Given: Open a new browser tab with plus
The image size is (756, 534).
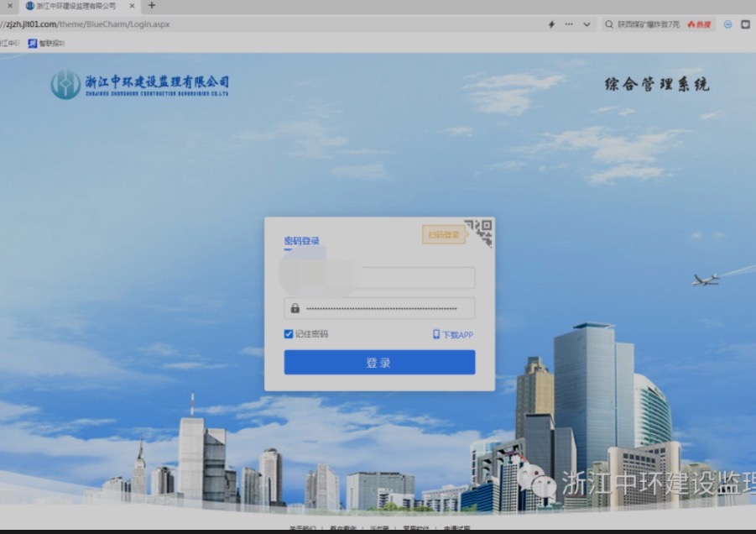Looking at the screenshot, I should 151,5.
